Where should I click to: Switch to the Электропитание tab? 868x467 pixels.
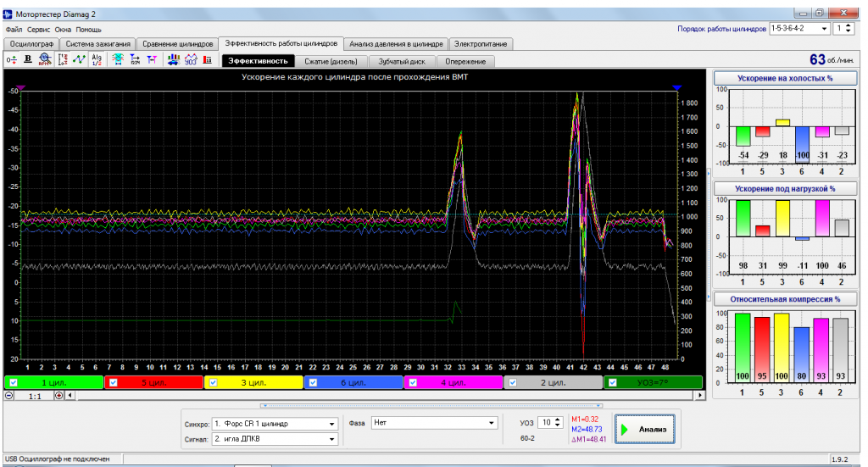pos(481,44)
